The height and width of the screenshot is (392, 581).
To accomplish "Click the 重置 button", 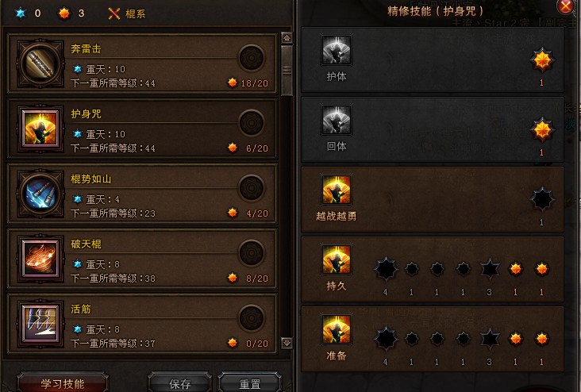I will (249, 383).
